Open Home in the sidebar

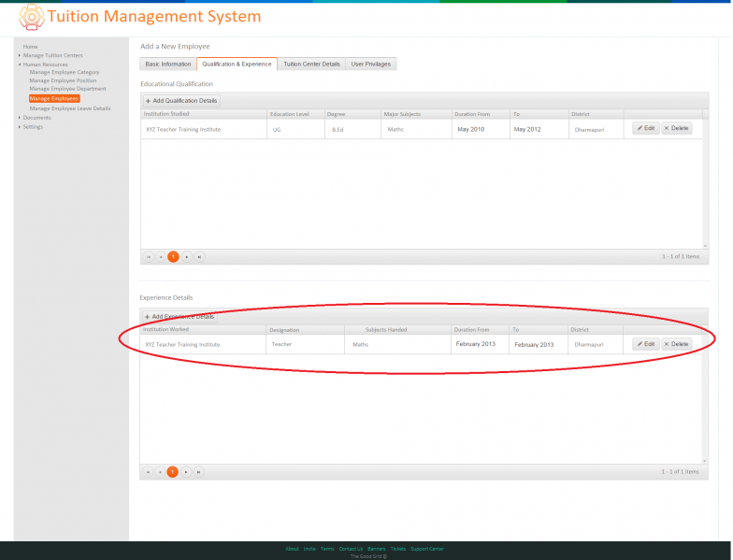(30, 47)
